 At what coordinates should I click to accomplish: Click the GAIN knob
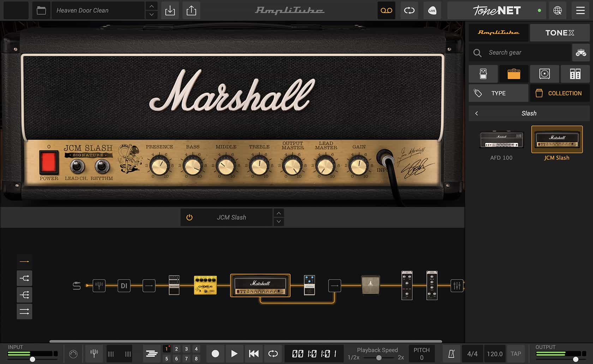tap(359, 166)
